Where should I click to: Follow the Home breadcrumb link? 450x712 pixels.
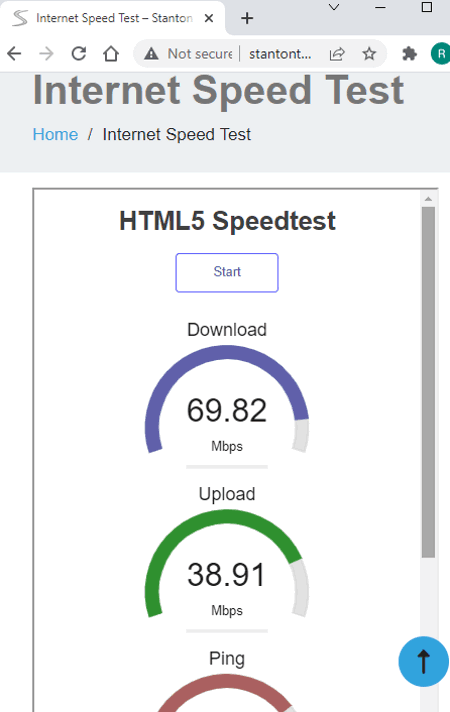[x=55, y=134]
